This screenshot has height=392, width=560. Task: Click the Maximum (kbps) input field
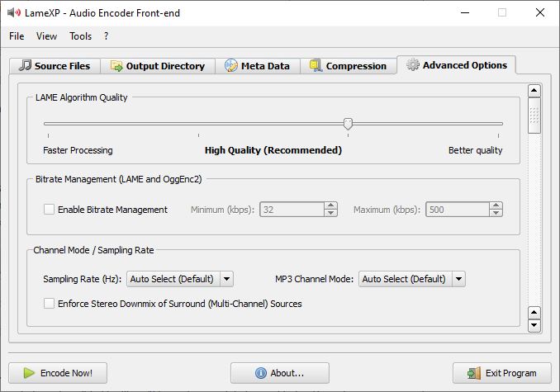click(457, 210)
